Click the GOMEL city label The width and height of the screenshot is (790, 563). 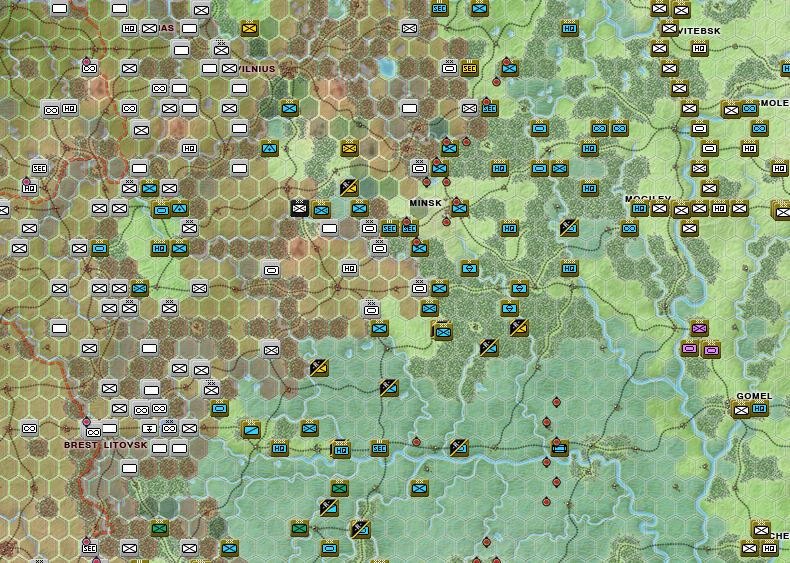pyautogui.click(x=754, y=396)
